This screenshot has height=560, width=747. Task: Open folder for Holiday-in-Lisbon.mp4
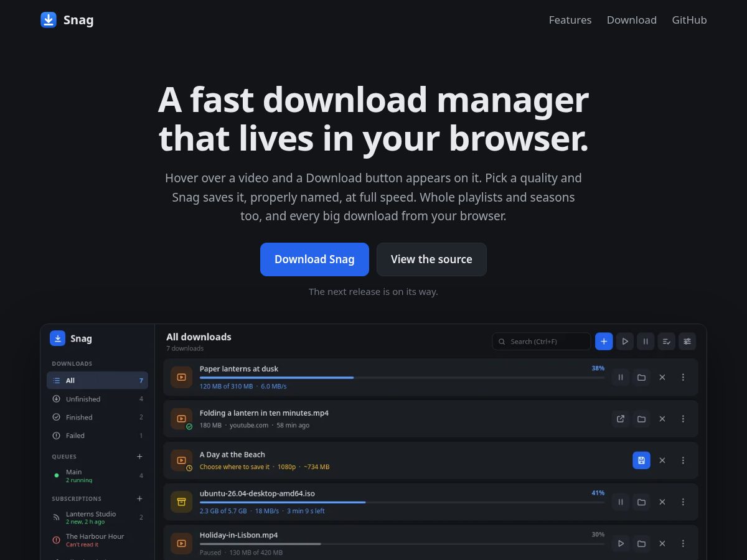point(641,544)
